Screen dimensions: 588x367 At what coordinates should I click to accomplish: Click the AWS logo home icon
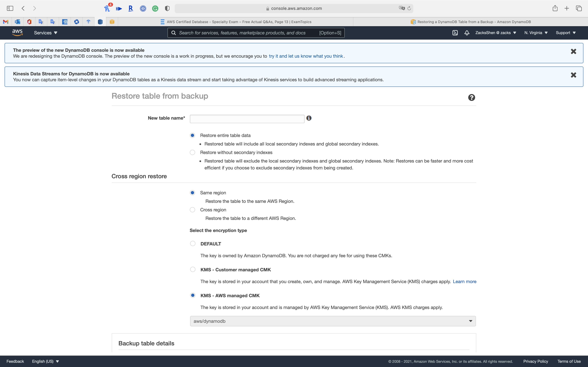pyautogui.click(x=18, y=33)
